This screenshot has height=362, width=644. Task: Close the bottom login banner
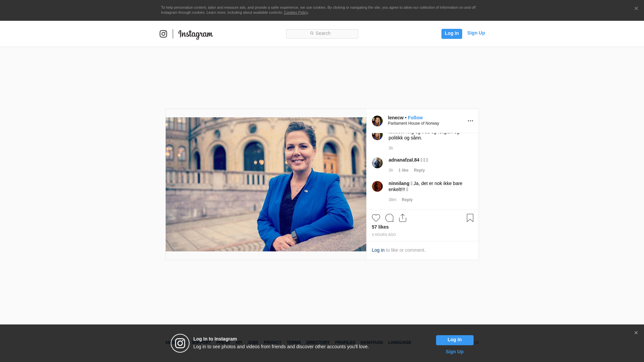(x=636, y=333)
